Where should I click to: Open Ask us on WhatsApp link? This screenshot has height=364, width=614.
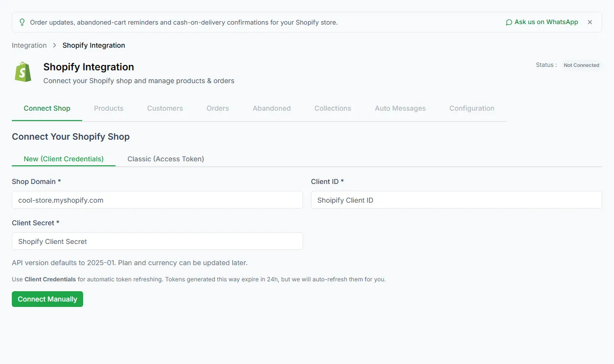pos(542,22)
